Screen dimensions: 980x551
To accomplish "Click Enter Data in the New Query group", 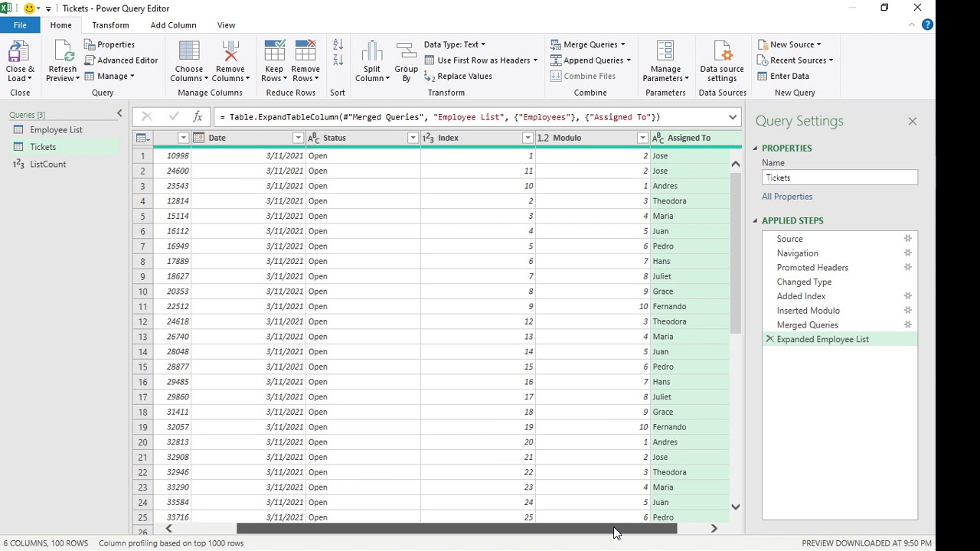I will click(x=783, y=77).
